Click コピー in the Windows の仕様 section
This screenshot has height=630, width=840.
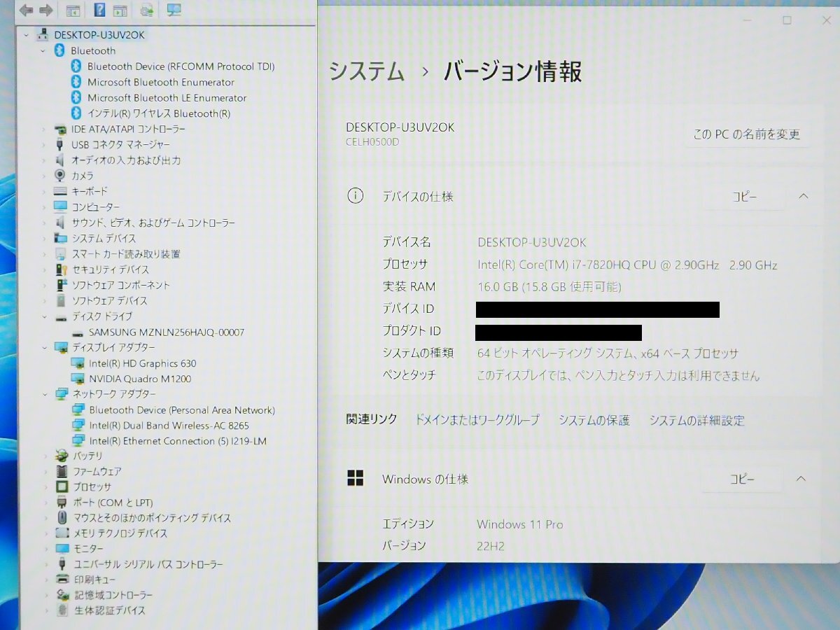[x=742, y=479]
